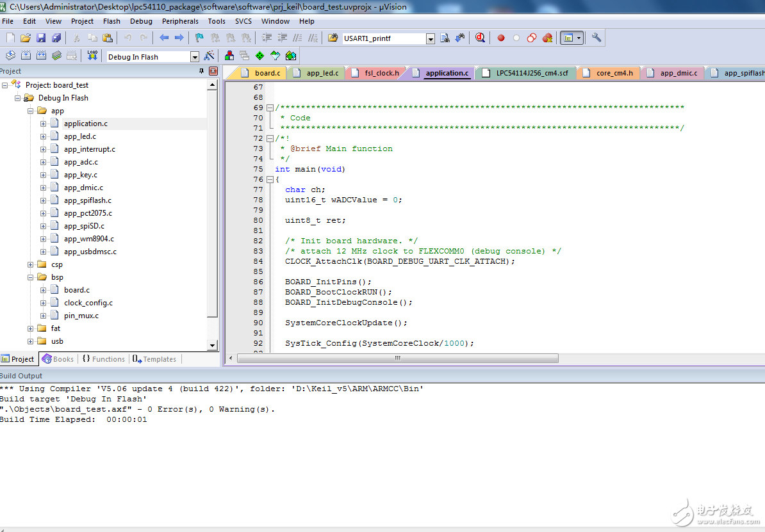
Task: Open Configuration wrench icon
Action: (x=596, y=38)
